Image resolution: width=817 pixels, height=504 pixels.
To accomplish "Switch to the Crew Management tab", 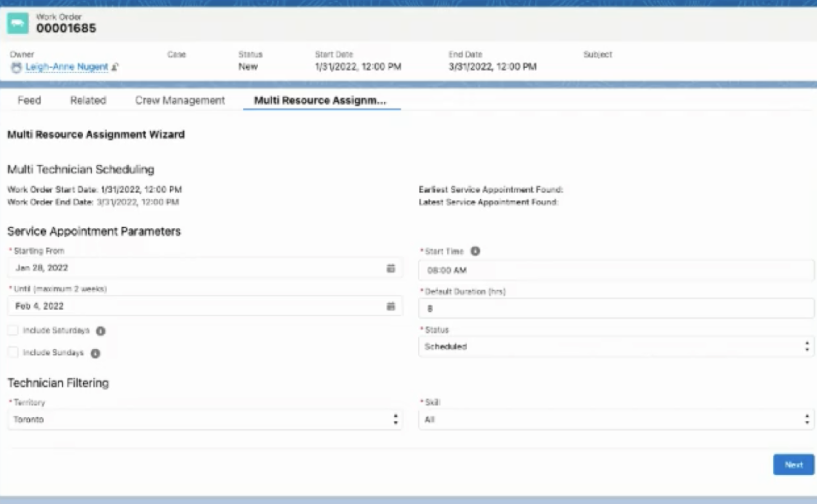I will 180,100.
